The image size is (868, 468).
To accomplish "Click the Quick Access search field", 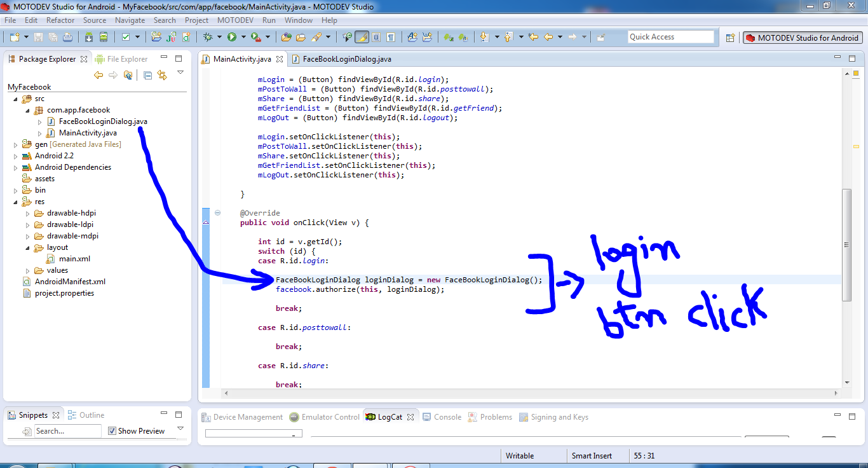I will coord(671,37).
